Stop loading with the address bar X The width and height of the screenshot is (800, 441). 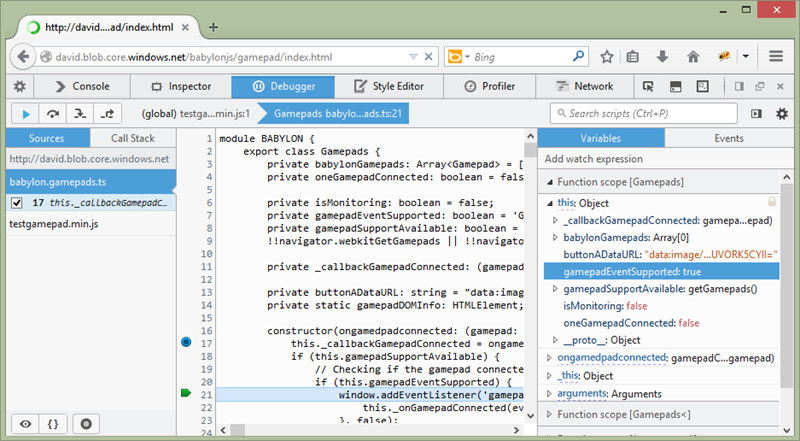pos(429,57)
